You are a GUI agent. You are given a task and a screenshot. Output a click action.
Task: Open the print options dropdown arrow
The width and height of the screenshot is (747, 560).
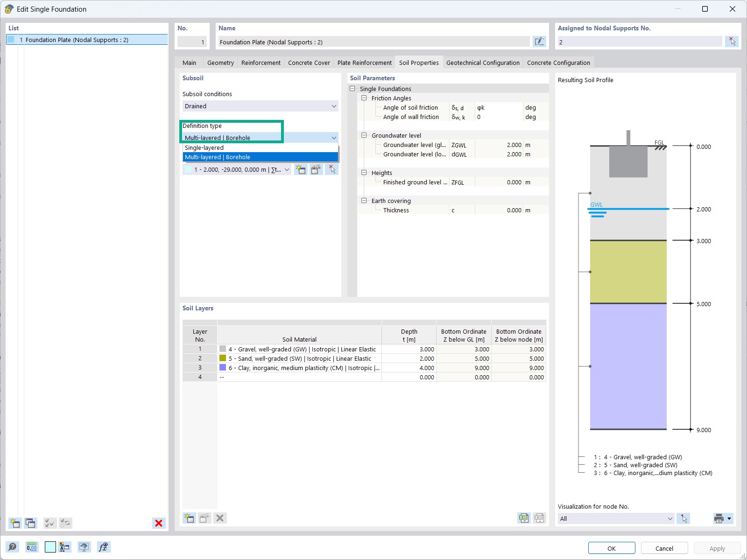pos(729,518)
